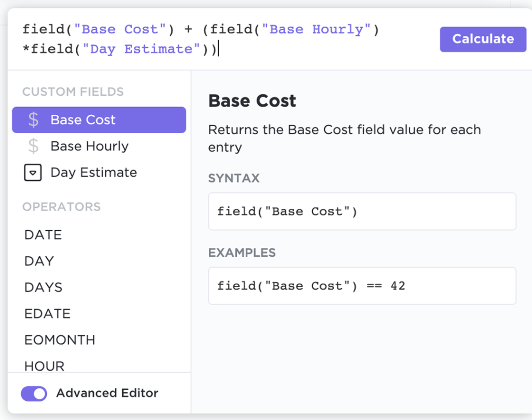Select the Day Estimate custom field
Image resolution: width=532 pixels, height=420 pixels.
coord(94,173)
